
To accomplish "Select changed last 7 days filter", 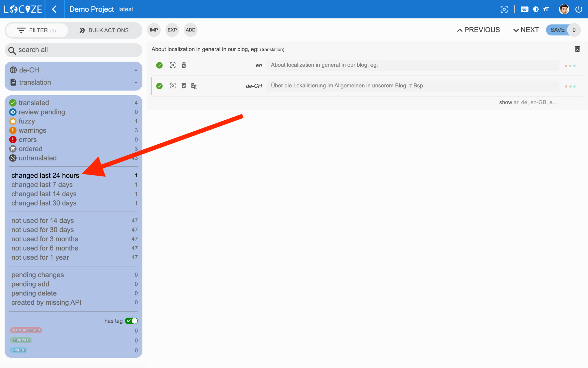I will coord(42,185).
